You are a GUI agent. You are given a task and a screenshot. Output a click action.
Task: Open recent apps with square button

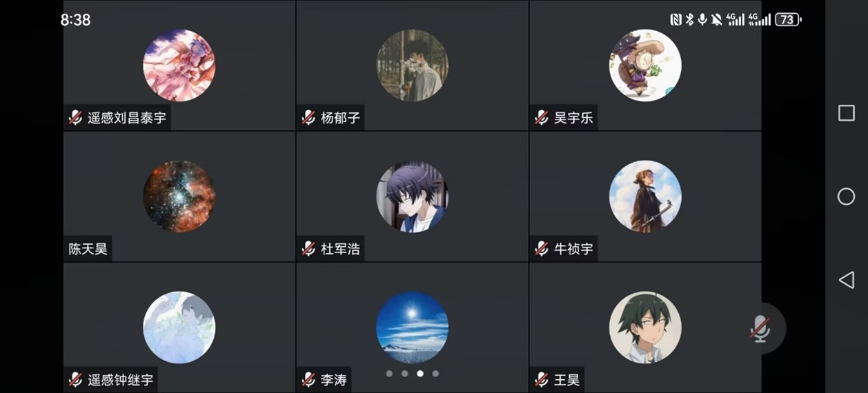click(847, 113)
